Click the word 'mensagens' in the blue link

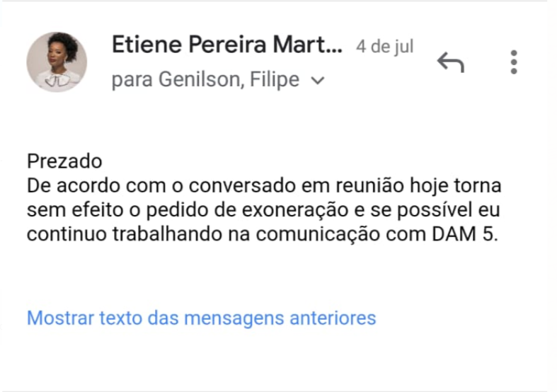click(234, 318)
